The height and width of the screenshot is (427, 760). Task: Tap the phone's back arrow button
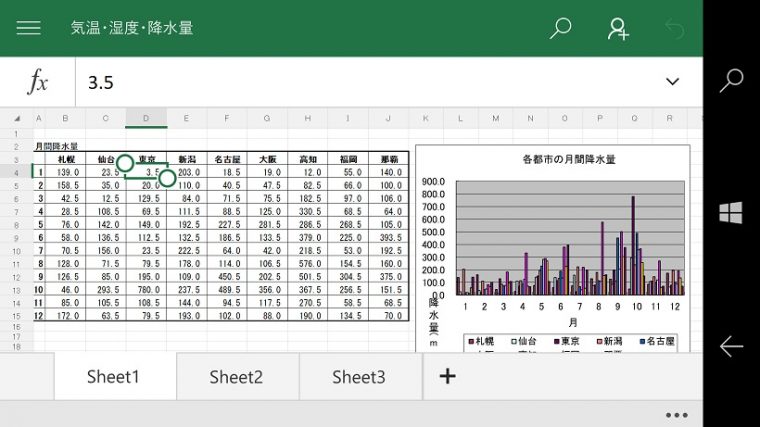pyautogui.click(x=731, y=347)
